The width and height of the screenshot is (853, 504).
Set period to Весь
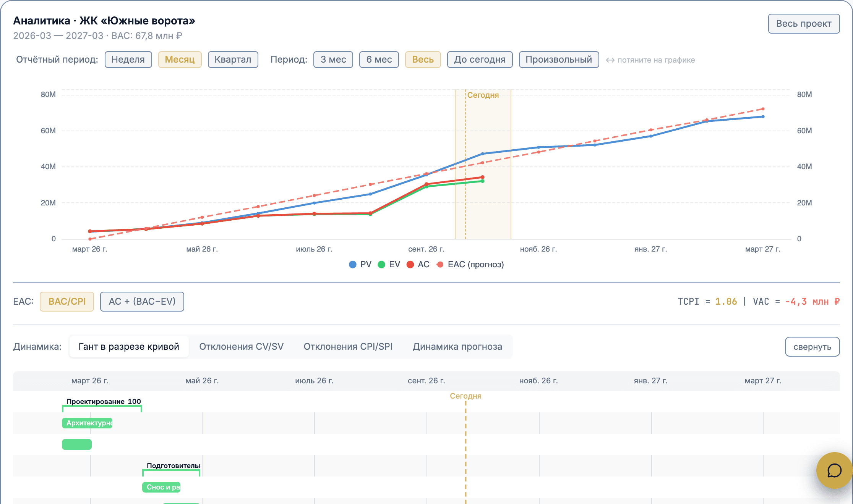tap(423, 60)
